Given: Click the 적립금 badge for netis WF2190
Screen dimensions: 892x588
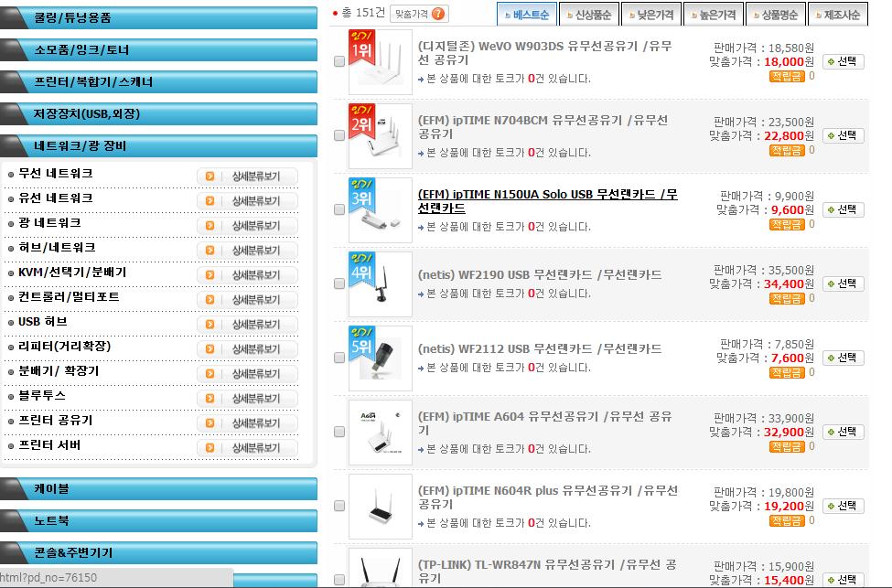Looking at the screenshot, I should click(786, 299).
